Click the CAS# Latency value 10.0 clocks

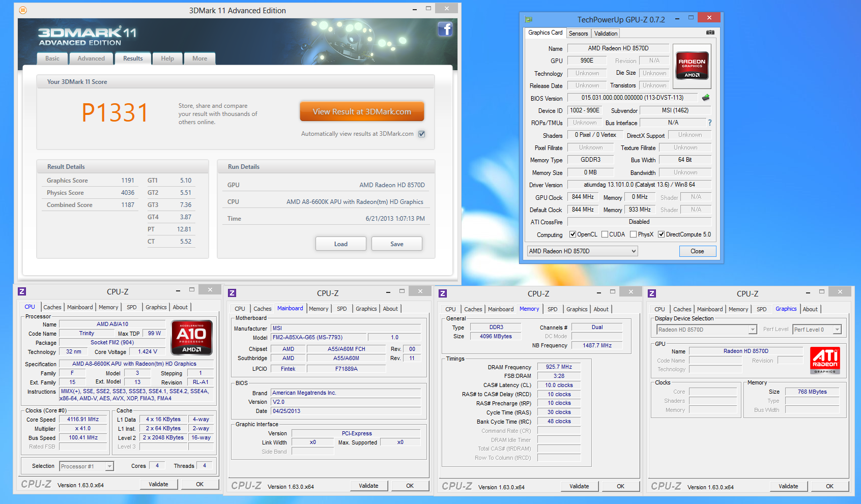(559, 385)
